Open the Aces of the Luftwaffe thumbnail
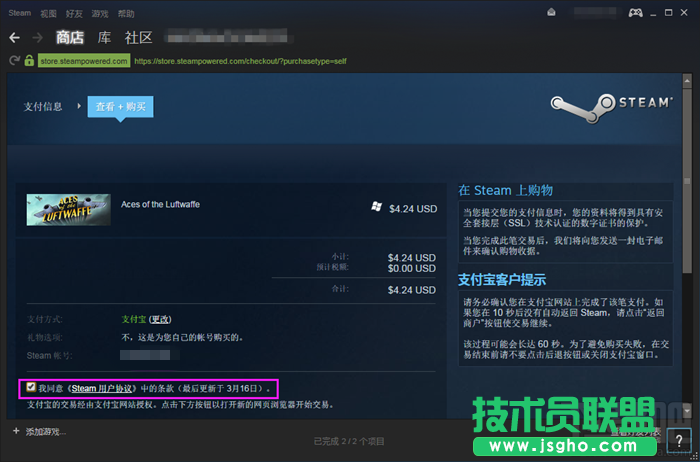Screen dimensions: 700x462 [x=69, y=209]
